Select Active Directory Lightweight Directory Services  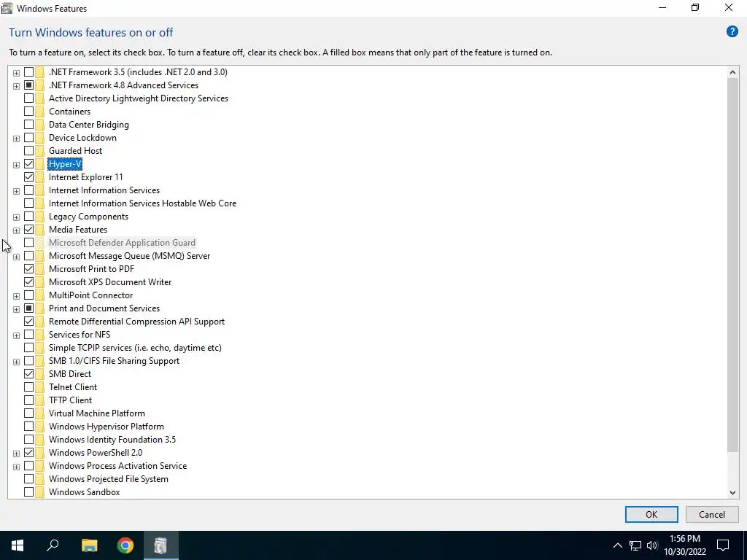pos(138,98)
